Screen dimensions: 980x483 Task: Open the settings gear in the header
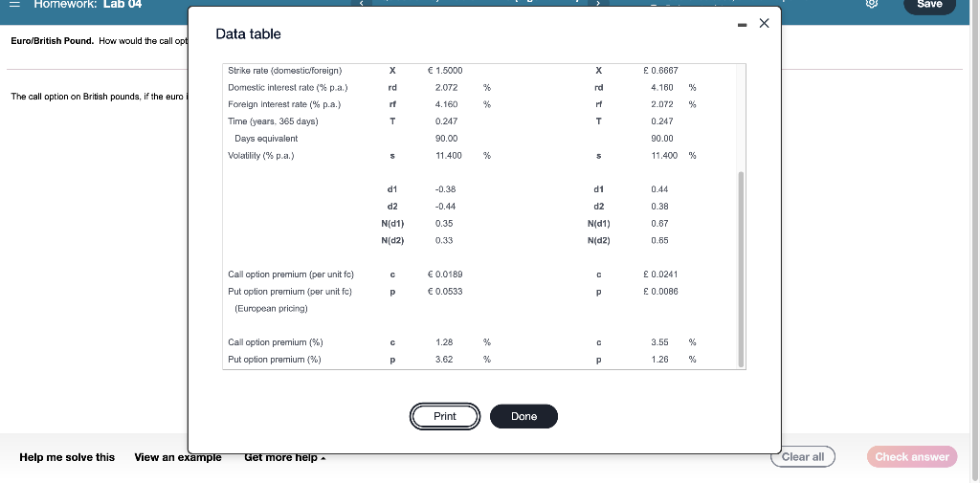tap(873, 4)
